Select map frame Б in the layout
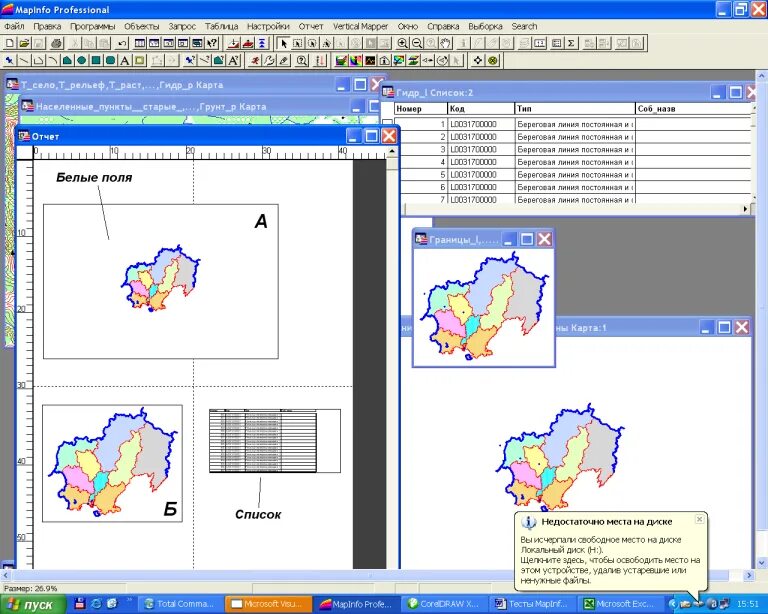768x614 pixels. coord(112,463)
